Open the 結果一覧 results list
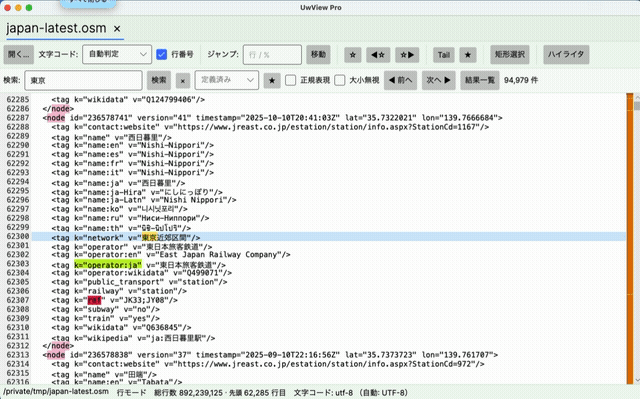Image resolution: width=640 pixels, height=399 pixels. pos(480,80)
